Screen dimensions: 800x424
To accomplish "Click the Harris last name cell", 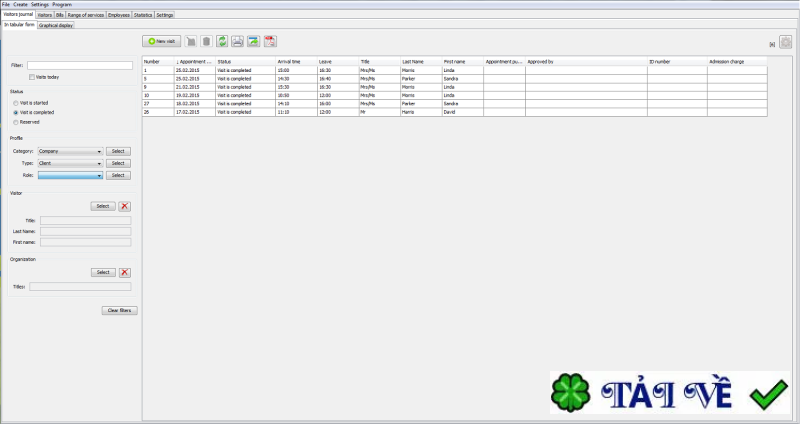I will pyautogui.click(x=421, y=112).
